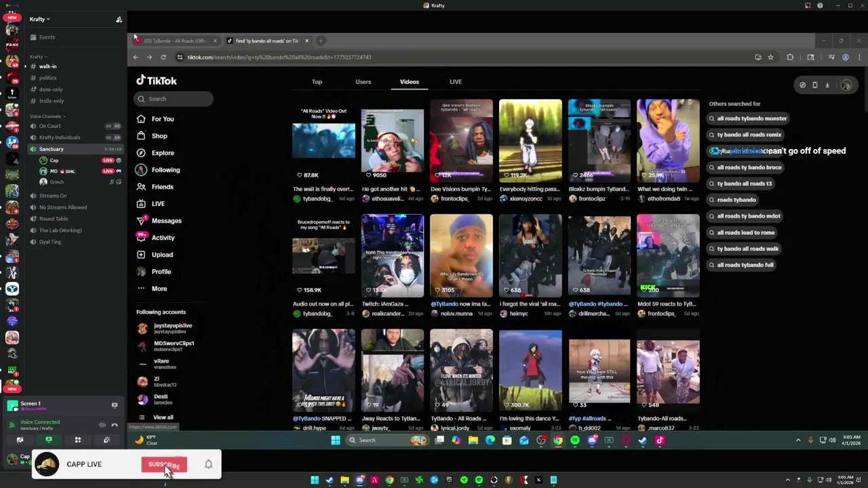The width and height of the screenshot is (868, 488).
Task: Click the browser address bar URL
Action: coord(279,57)
